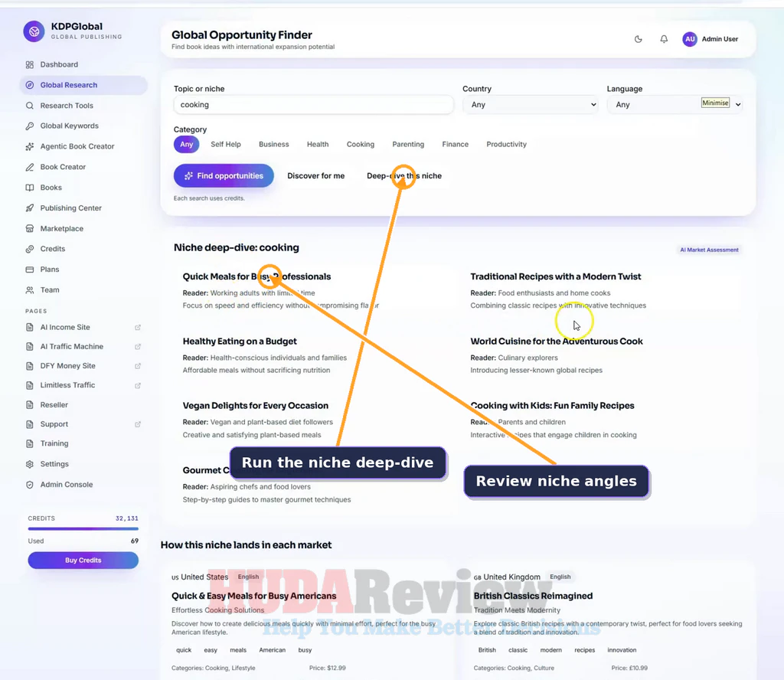Click the Marketplace storefront icon
Viewport: 784px width, 680px height.
coord(30,228)
